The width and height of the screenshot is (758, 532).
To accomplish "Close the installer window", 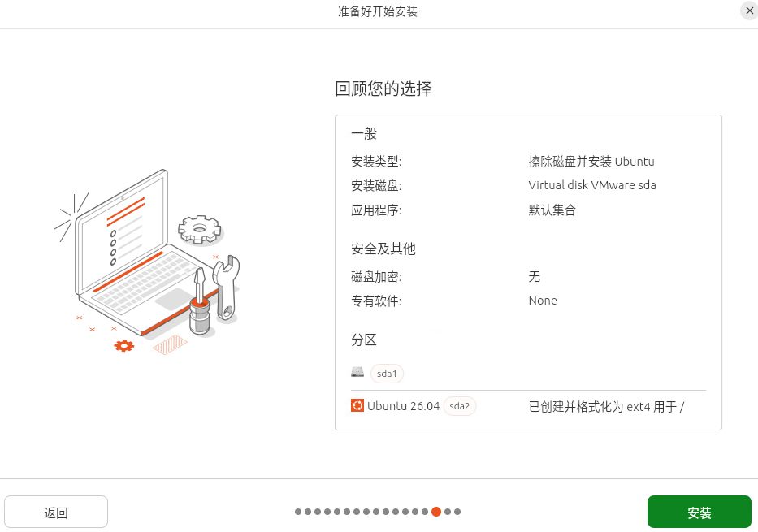I will [749, 11].
